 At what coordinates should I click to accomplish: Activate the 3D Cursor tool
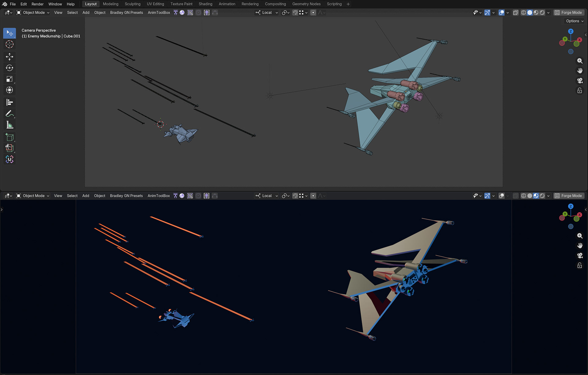[9, 44]
